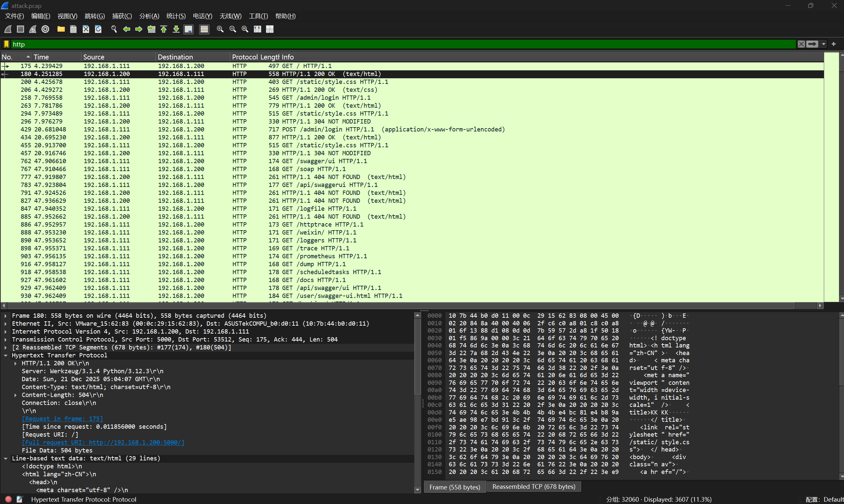
Task: Open capture options gear icon
Action: pos(45,29)
